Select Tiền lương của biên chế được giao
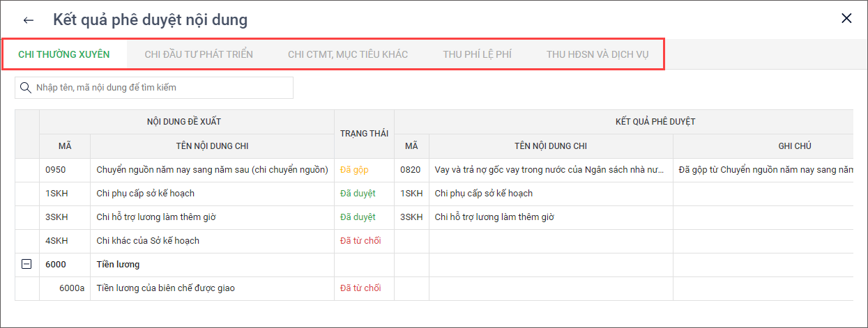868x328 pixels. pyautogui.click(x=165, y=288)
